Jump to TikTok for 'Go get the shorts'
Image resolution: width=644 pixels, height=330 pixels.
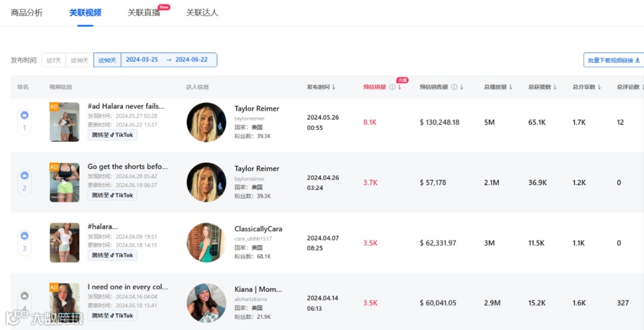coord(112,195)
